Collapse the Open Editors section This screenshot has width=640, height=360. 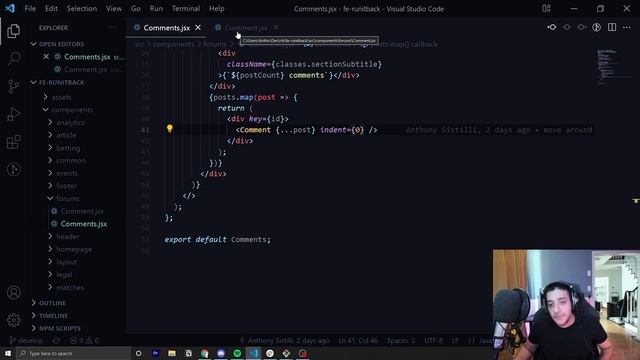click(62, 44)
